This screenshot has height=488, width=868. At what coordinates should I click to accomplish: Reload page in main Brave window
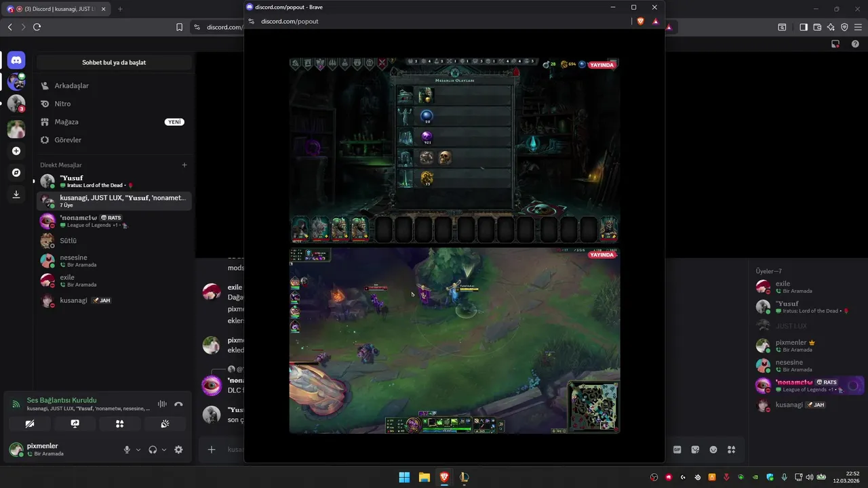(37, 27)
